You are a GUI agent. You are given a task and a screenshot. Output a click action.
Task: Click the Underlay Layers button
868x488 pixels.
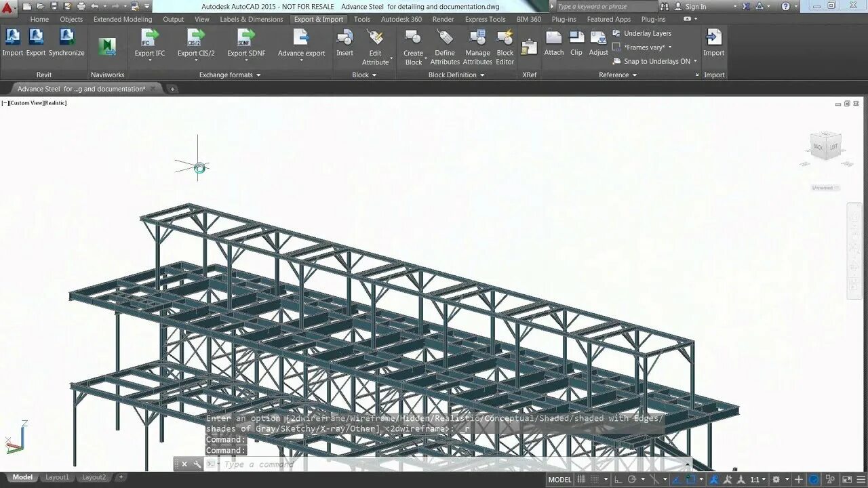(642, 33)
